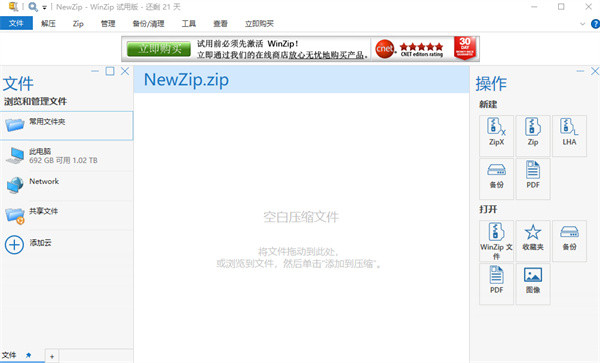Viewport: 600px width, 363px height.
Task: Create a new LHA archive
Action: click(569, 135)
